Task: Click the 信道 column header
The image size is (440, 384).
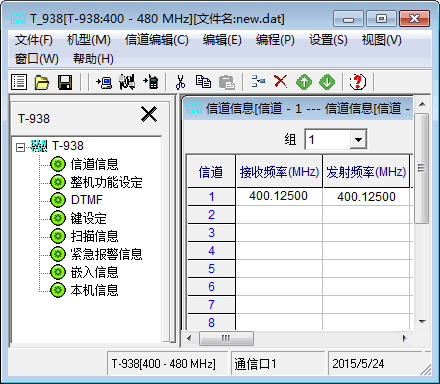Action: (x=211, y=171)
